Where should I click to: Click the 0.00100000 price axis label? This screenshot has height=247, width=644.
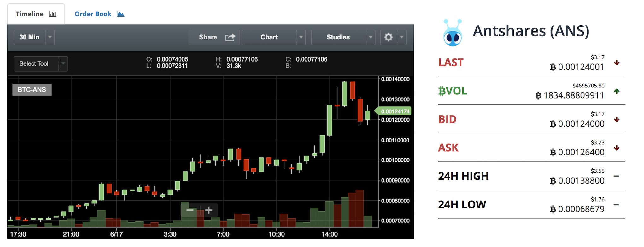click(395, 160)
